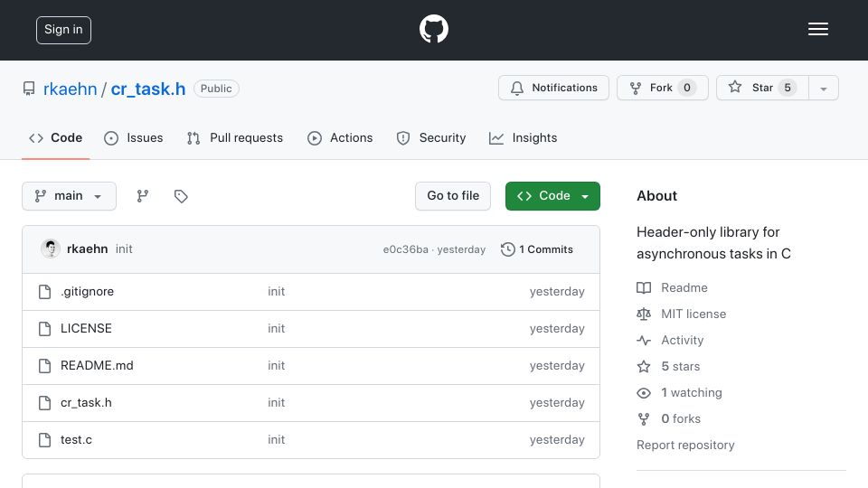Click the Sign in button
Viewport: 868px width, 488px height.
click(63, 30)
